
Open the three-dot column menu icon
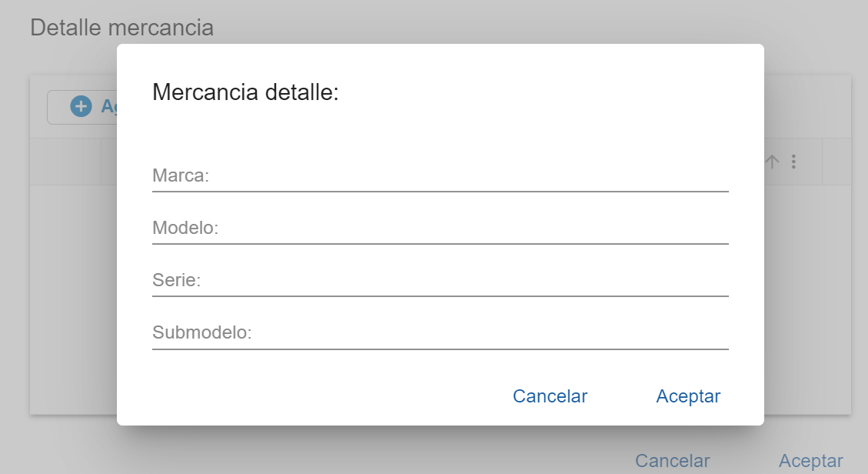[x=794, y=162]
